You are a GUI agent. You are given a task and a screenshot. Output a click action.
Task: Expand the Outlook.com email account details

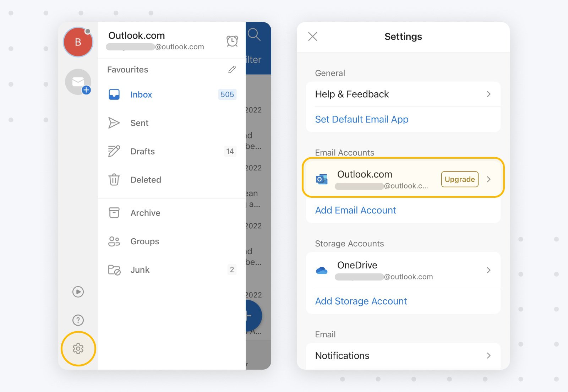click(489, 179)
